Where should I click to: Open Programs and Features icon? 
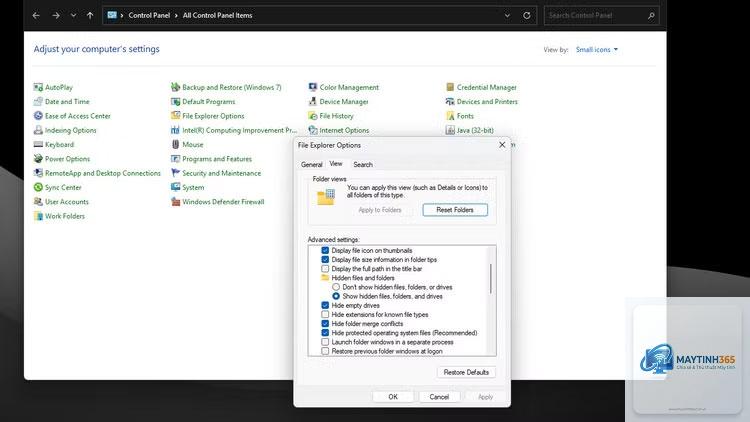[176, 159]
